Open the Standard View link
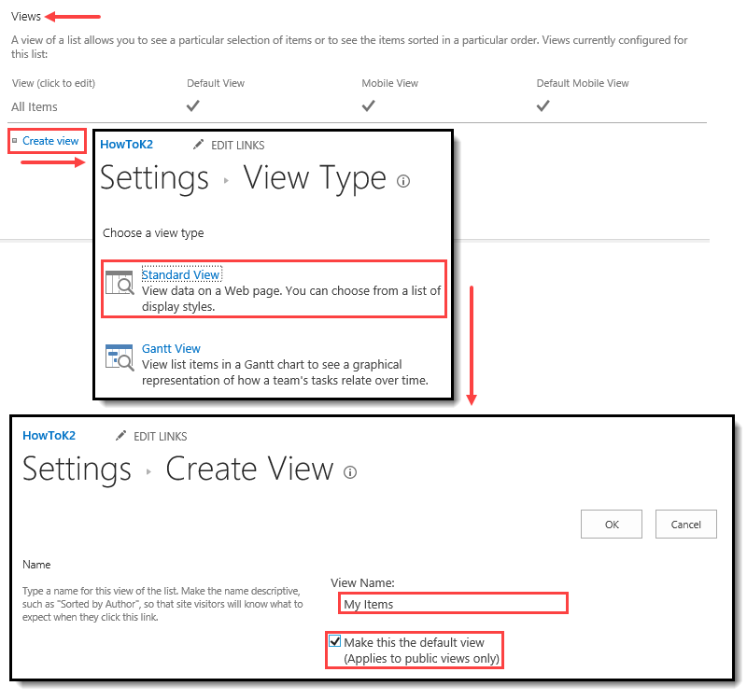747x700 pixels. tap(181, 274)
